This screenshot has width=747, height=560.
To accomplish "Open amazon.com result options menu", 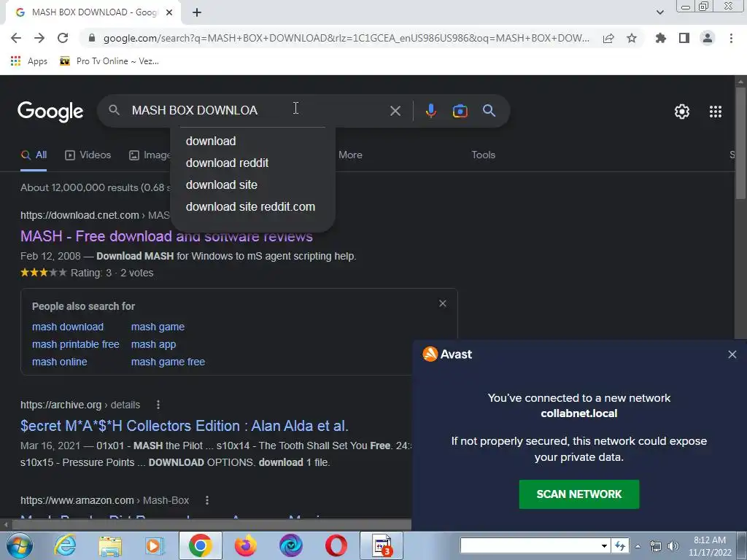I will 206,500.
